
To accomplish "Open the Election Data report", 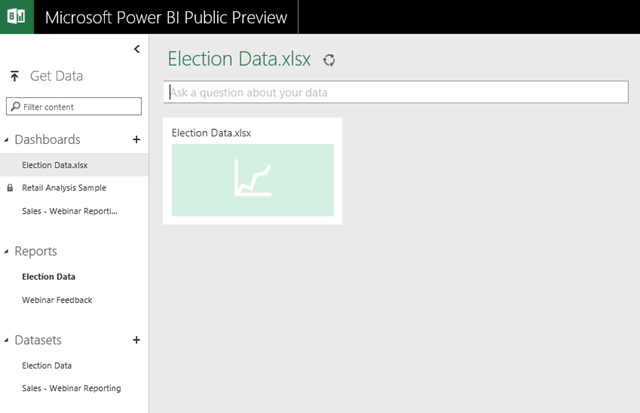I will [49, 277].
